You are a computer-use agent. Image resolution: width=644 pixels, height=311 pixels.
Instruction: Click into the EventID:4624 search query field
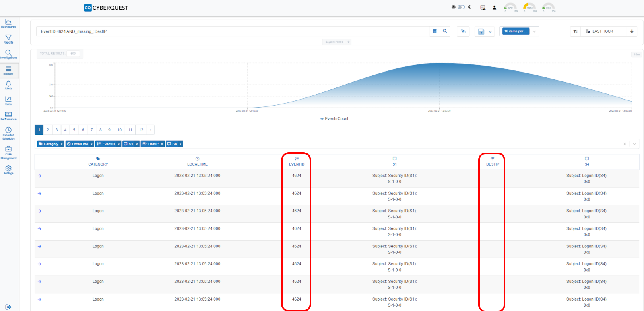[x=233, y=31]
